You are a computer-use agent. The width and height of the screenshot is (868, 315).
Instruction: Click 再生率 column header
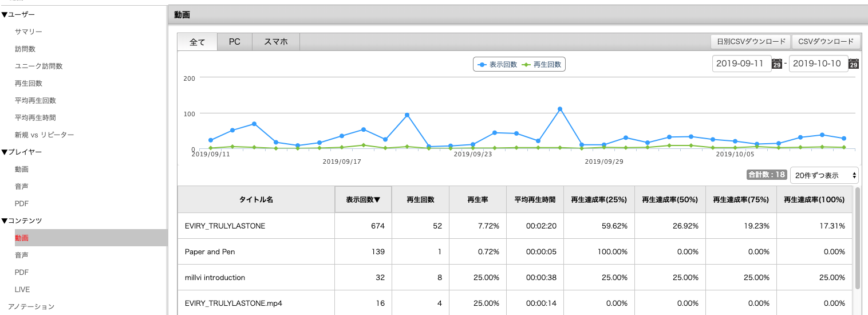point(478,200)
